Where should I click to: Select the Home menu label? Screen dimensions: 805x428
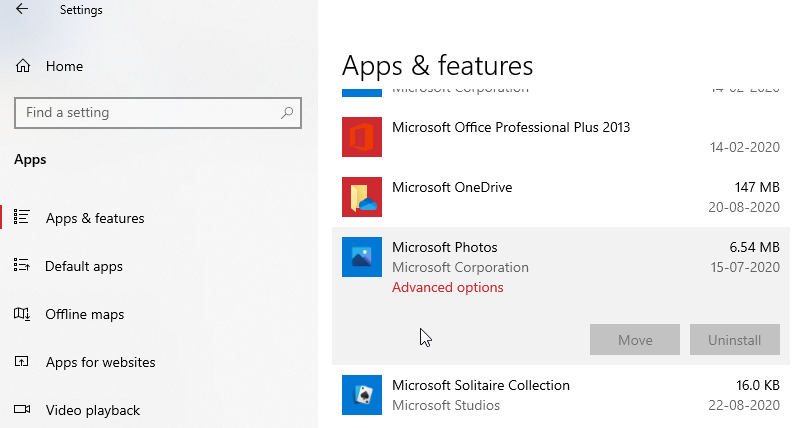(x=64, y=66)
